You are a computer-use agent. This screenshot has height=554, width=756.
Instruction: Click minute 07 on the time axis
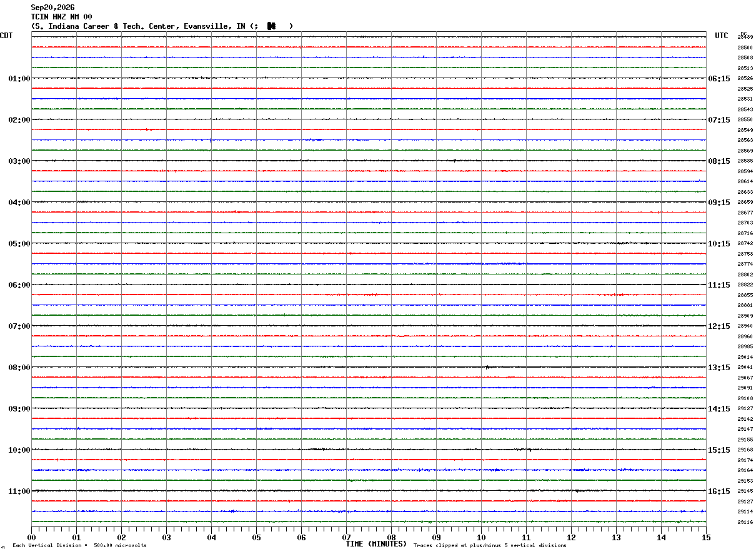point(346,537)
